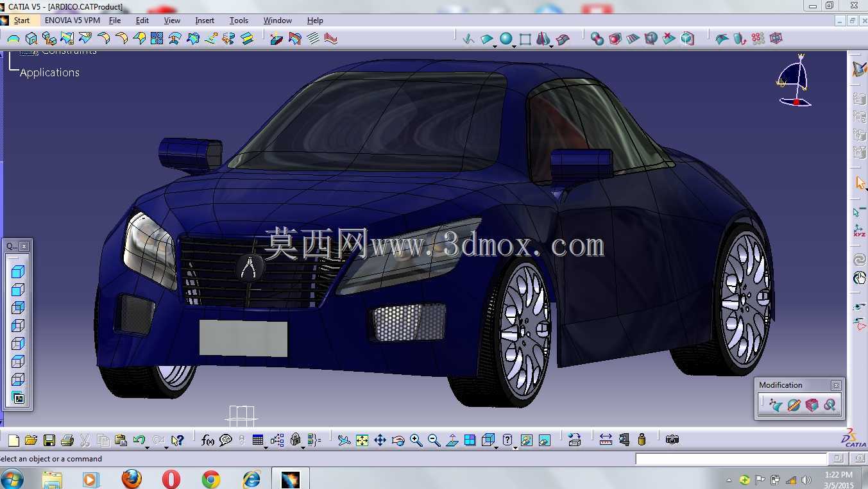Image resolution: width=868 pixels, height=489 pixels.
Task: Open the ENOVIA V5 VPM menu
Action: pos(72,21)
